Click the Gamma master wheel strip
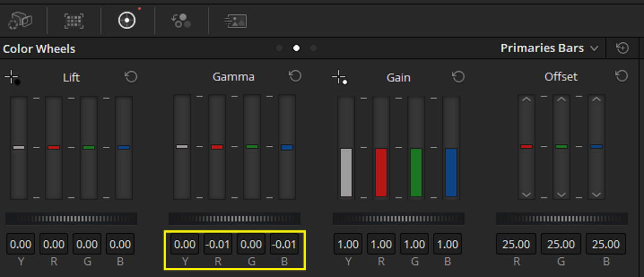Image resolution: width=644 pixels, height=277 pixels. [234, 219]
